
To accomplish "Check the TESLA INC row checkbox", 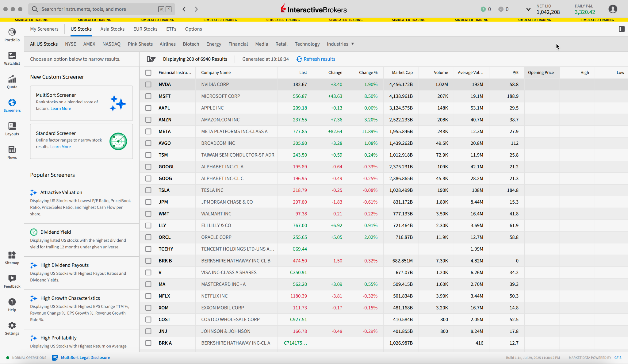I will point(148,190).
